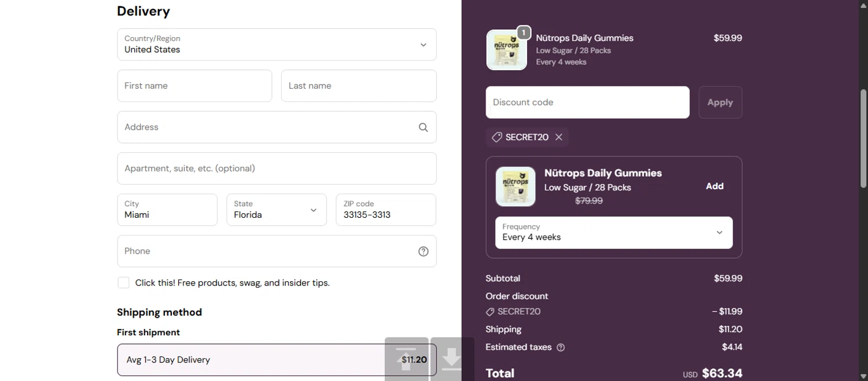868x381 pixels.
Task: Click the Address input field
Action: [x=277, y=127]
